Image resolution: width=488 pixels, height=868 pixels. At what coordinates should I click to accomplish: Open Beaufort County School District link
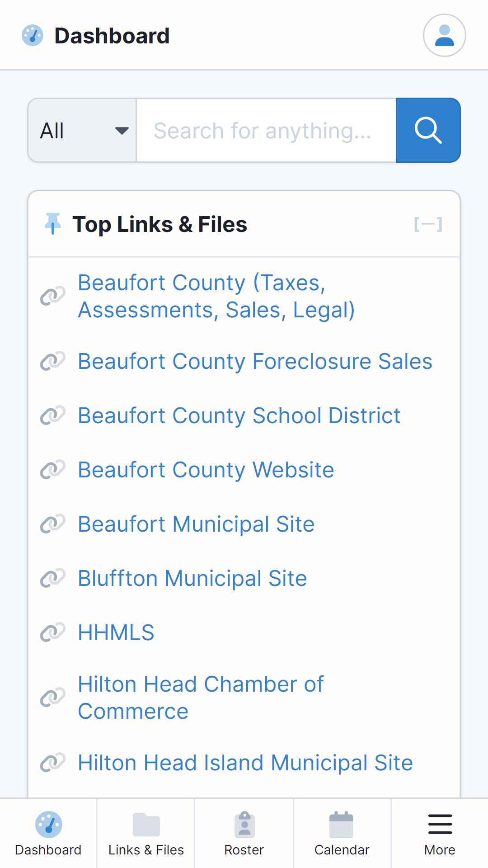(239, 415)
